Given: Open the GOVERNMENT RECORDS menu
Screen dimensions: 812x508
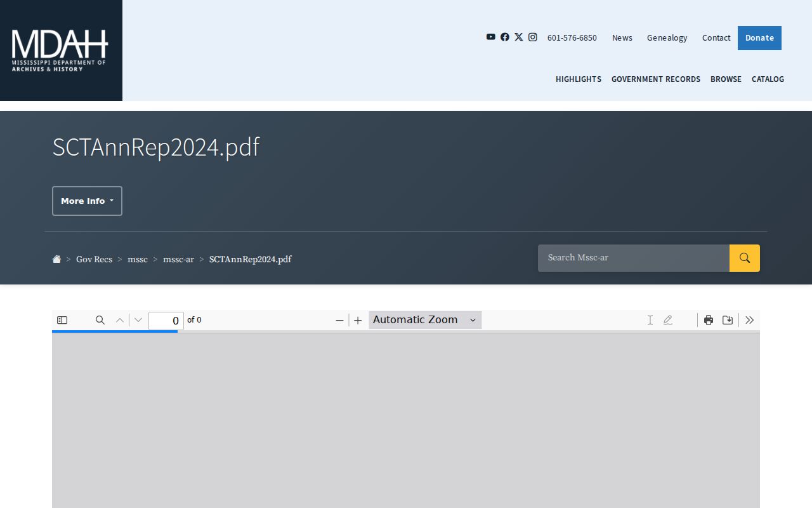Looking at the screenshot, I should pos(656,79).
